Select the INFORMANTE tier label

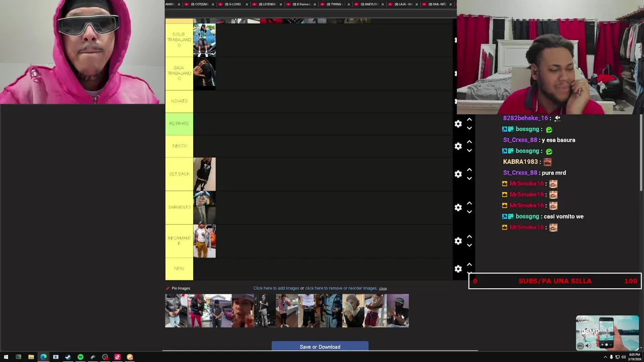179,241
